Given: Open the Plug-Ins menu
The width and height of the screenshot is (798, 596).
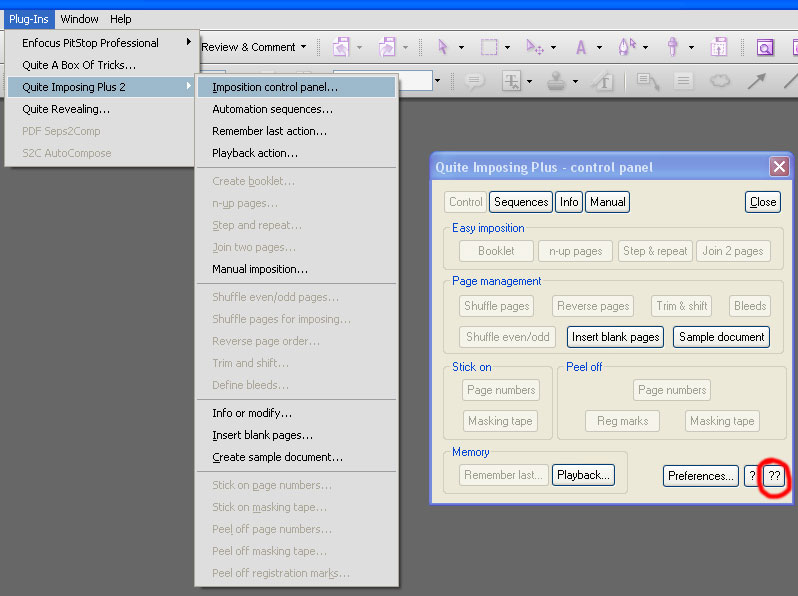Looking at the screenshot, I should tap(29, 19).
